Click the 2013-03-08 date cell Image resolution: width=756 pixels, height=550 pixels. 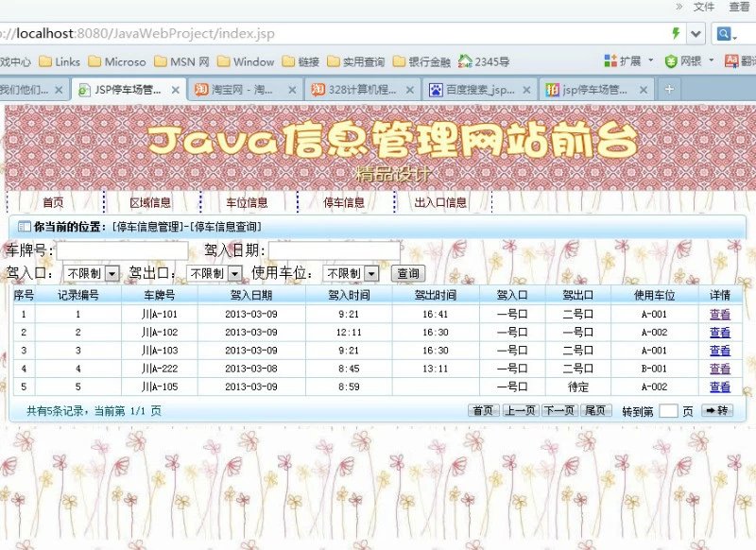pos(251,369)
